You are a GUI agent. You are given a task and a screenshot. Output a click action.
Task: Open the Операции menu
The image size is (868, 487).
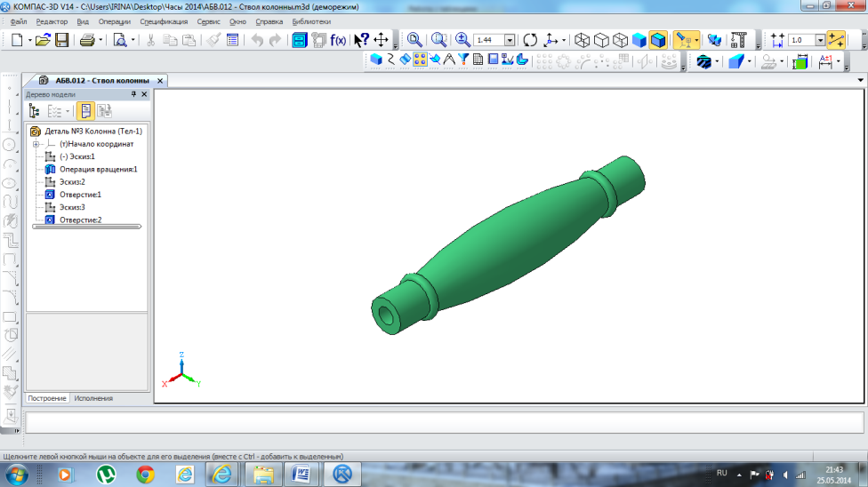coord(114,20)
